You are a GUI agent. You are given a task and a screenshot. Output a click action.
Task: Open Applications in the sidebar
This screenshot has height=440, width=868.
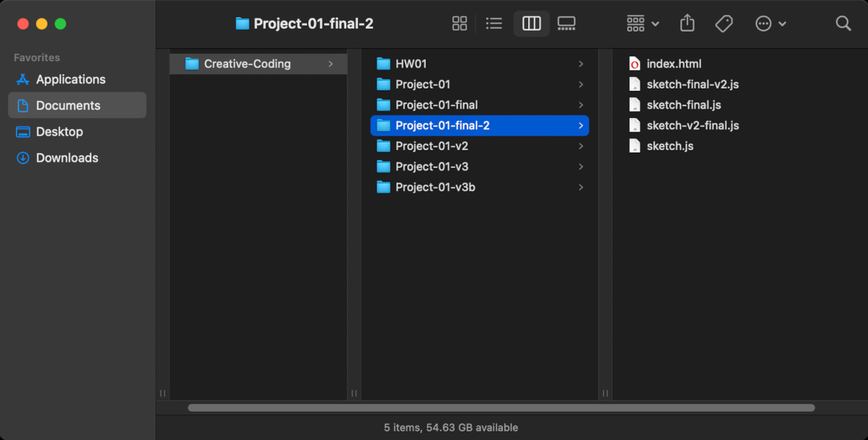(x=70, y=79)
